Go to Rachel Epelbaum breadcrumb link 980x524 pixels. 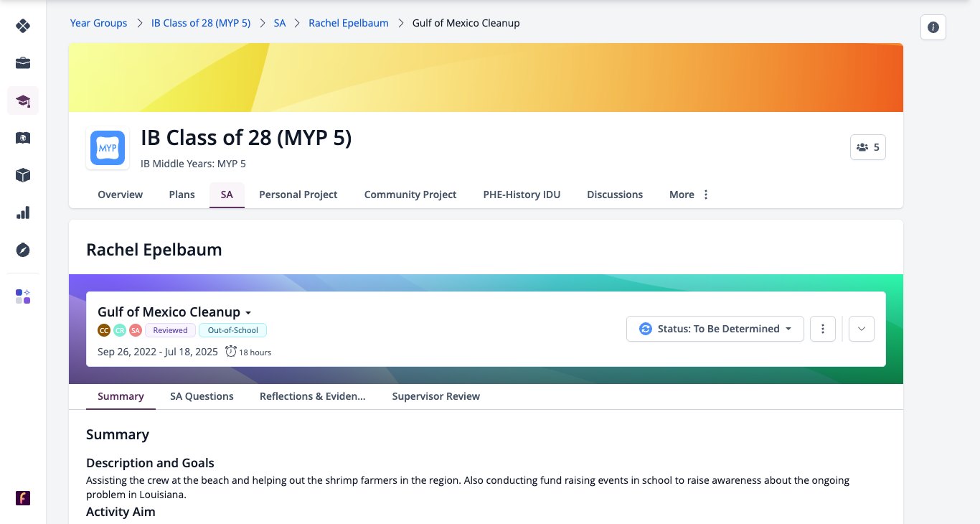pos(349,23)
